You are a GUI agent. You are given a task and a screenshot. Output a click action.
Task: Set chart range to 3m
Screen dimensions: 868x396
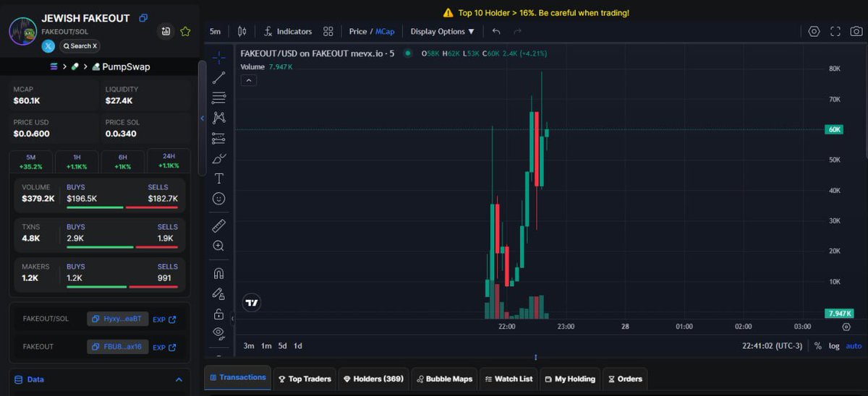point(249,346)
